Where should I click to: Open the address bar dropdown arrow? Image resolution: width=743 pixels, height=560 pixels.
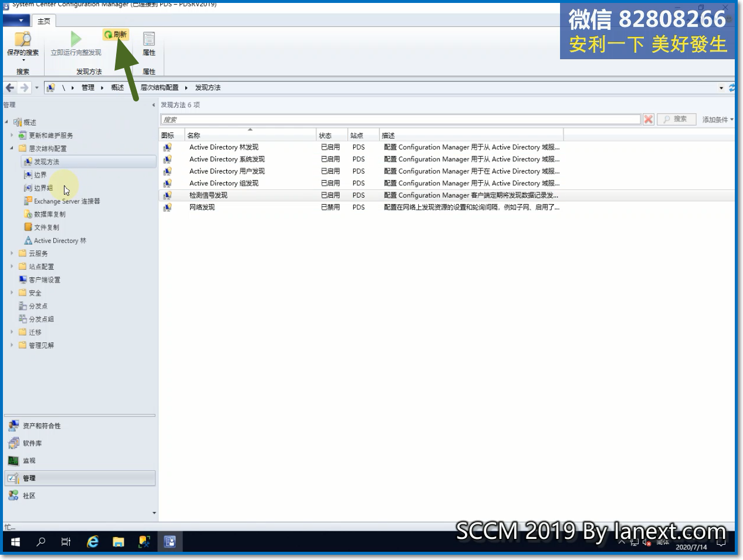click(721, 88)
